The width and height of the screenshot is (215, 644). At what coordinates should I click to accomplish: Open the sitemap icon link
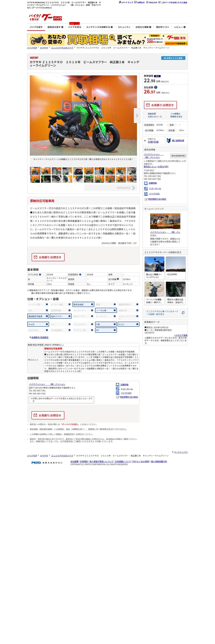tap(120, 2)
